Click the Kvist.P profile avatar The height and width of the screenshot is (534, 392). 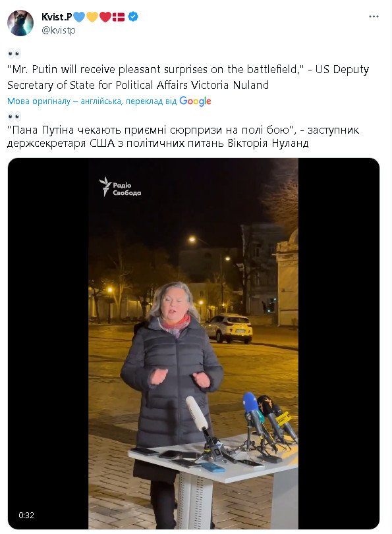[x=20, y=23]
